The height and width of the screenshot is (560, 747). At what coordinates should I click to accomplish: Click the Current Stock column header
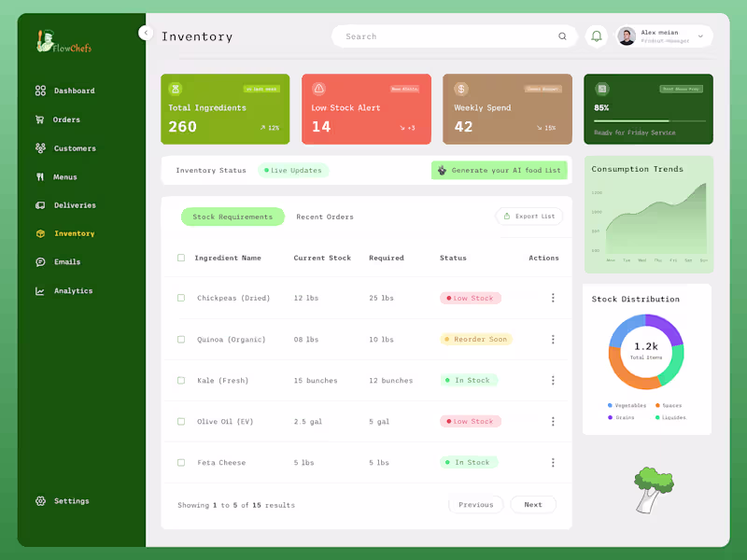click(322, 258)
